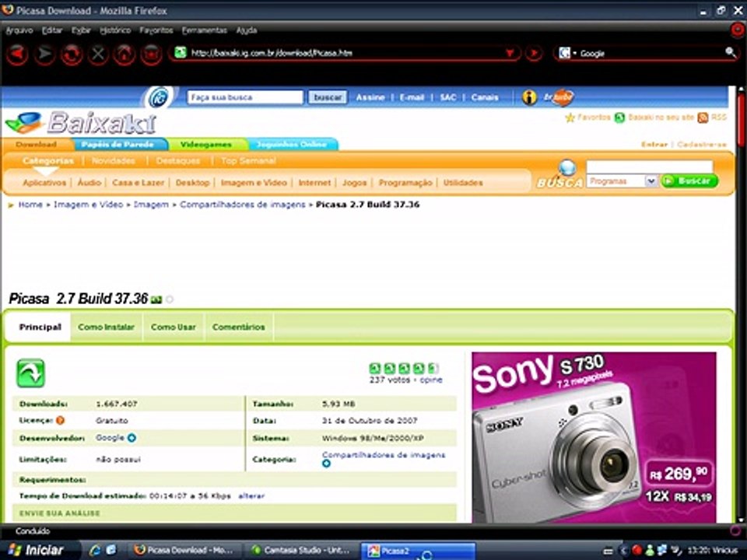This screenshot has height=560, width=747.
Task: Click the Favoritos star icon
Action: click(x=570, y=117)
